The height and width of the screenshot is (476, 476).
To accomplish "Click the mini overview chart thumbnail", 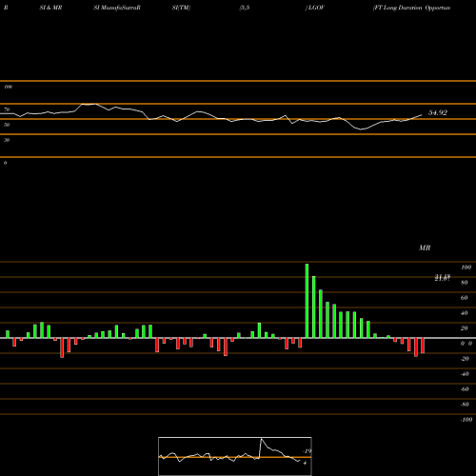I will [x=235, y=456].
